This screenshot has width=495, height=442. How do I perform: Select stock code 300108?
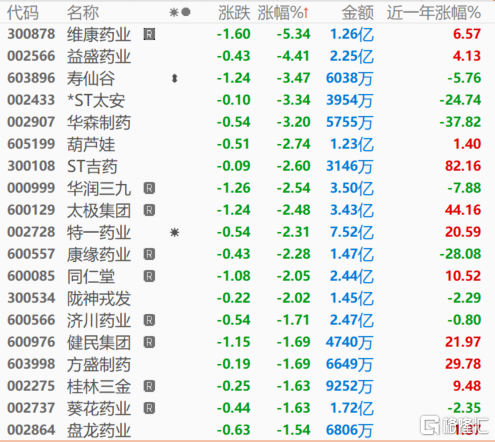point(31,166)
